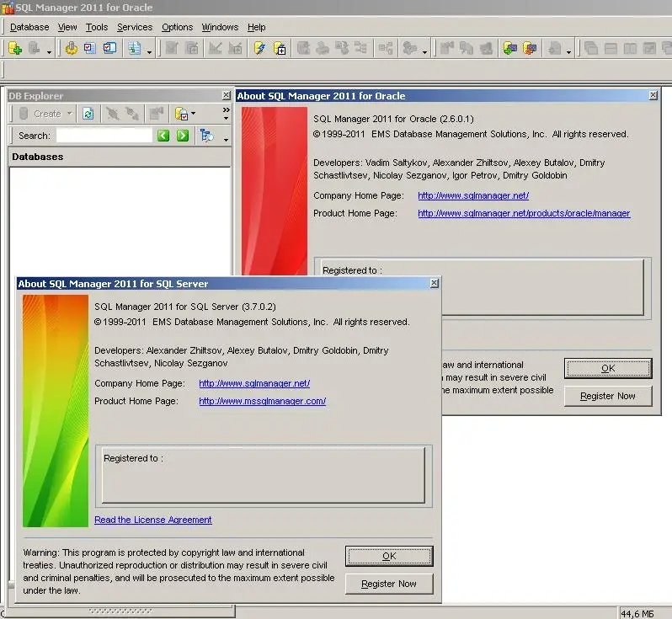This screenshot has width=672, height=619.
Task: Click the stacked checklist windows icon in main toolbar
Action: [x=109, y=48]
